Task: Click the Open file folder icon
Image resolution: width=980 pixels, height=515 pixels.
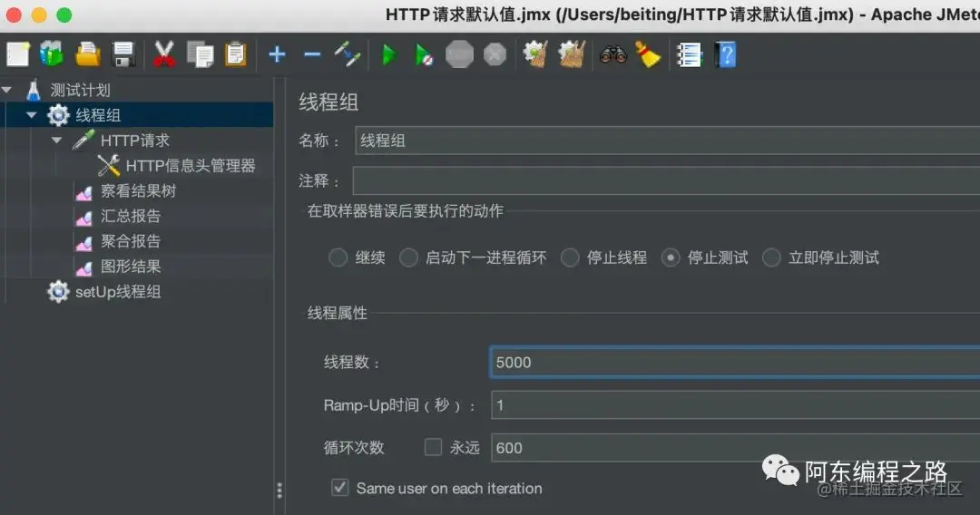Action: pyautogui.click(x=87, y=54)
